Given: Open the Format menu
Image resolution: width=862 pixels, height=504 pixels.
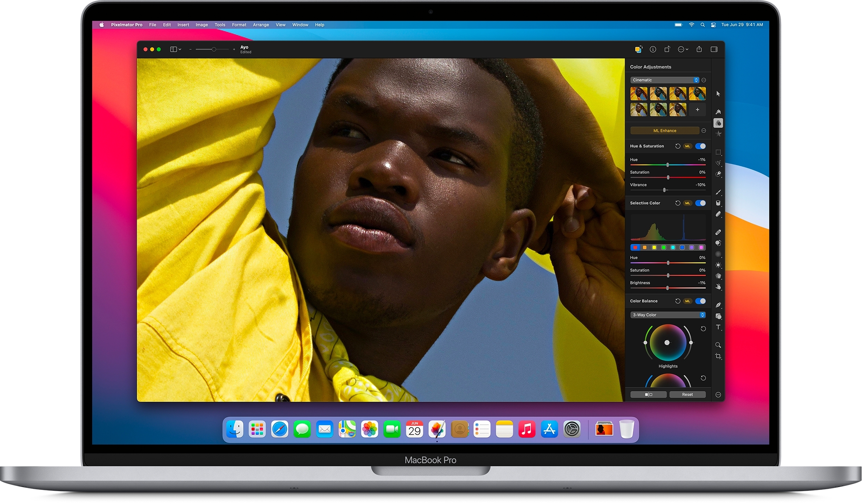Looking at the screenshot, I should point(239,25).
